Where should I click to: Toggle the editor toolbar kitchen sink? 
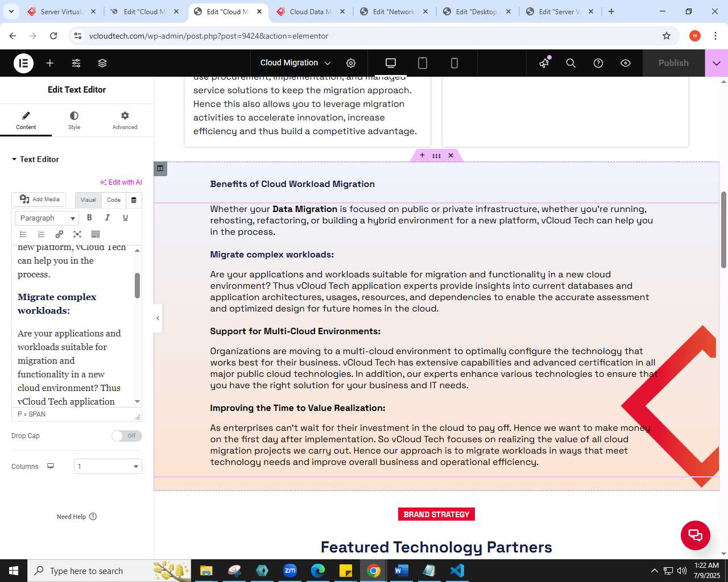click(96, 234)
